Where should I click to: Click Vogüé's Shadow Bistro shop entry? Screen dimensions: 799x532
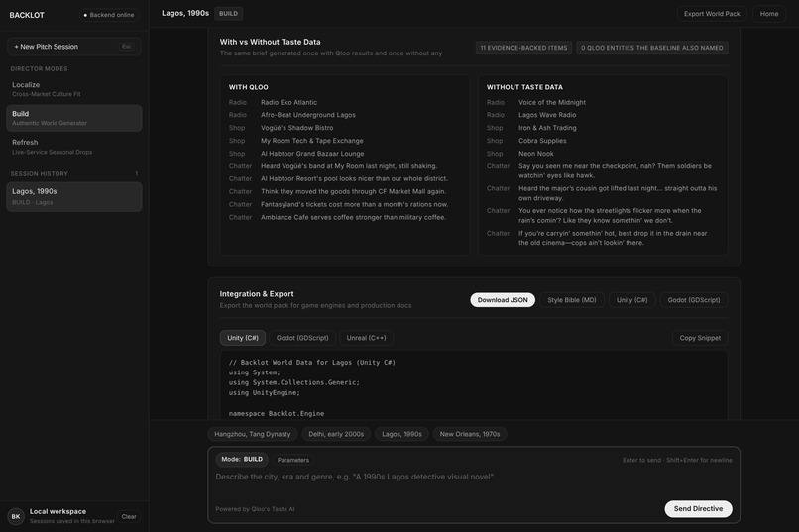[x=296, y=128]
